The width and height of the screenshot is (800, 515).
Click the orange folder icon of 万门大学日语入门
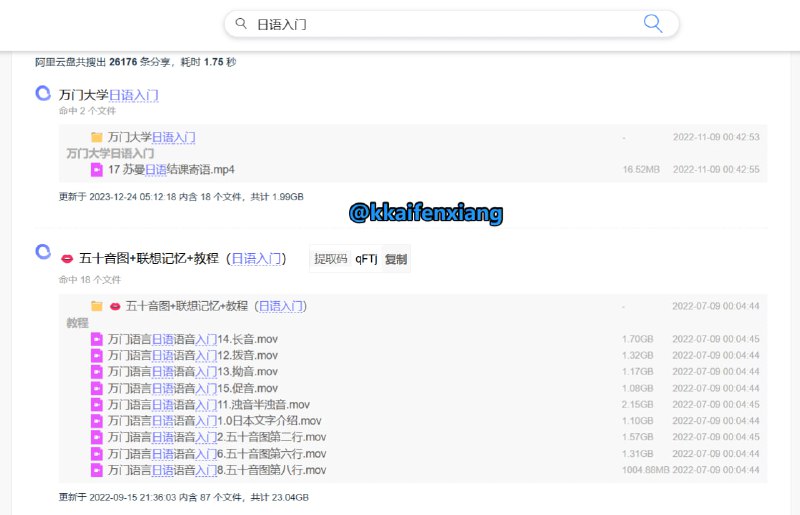click(x=97, y=137)
